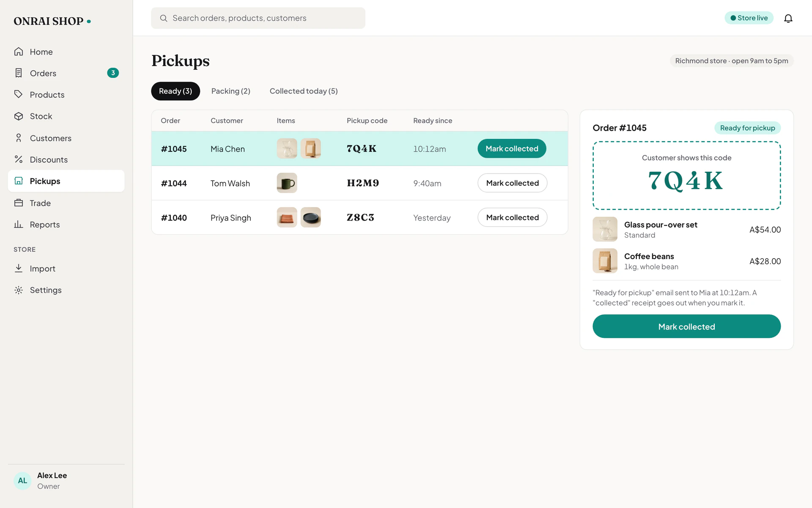Click Glass pour-over set thumbnail in detail panel

point(605,229)
